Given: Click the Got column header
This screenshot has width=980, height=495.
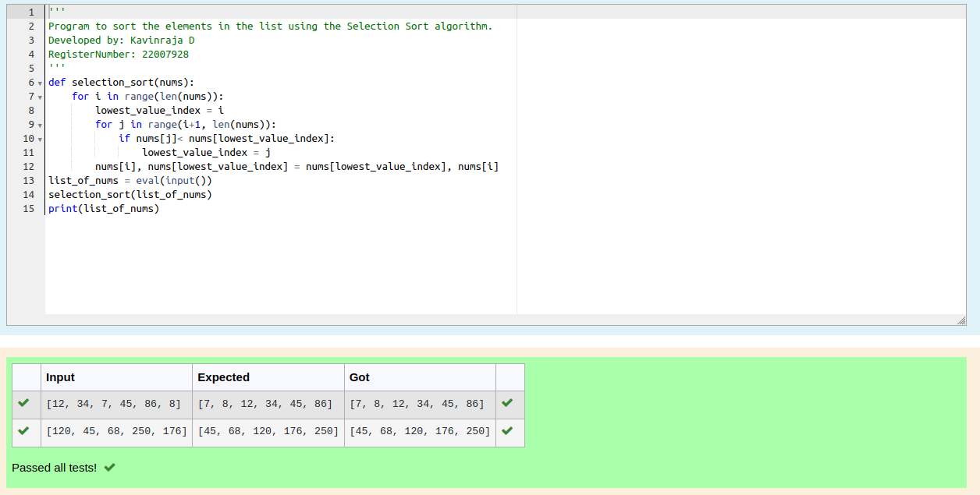Looking at the screenshot, I should 360,377.
